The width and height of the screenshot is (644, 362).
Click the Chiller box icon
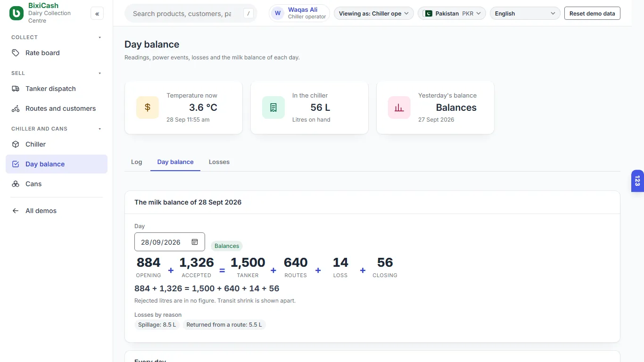(x=16, y=144)
